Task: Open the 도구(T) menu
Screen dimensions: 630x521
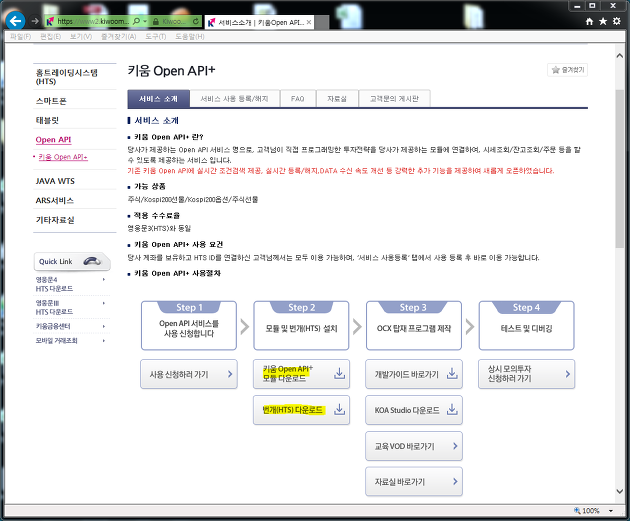Action: coord(155,37)
